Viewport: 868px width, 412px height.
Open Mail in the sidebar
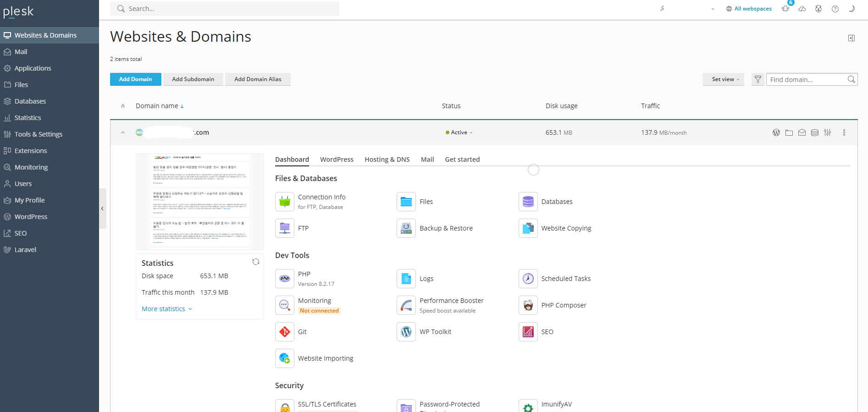[x=50, y=52]
